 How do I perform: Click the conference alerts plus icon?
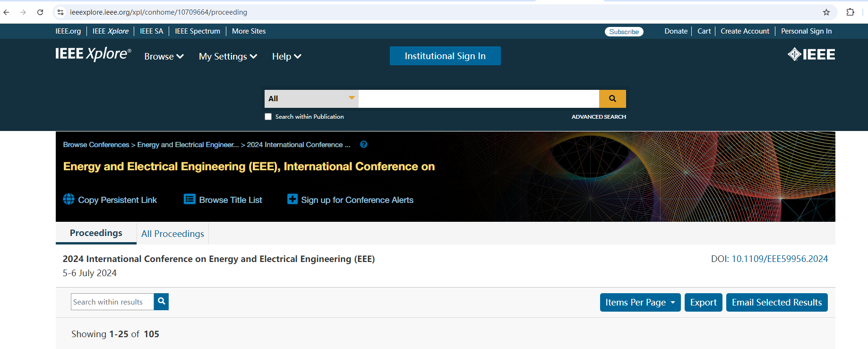(x=292, y=199)
